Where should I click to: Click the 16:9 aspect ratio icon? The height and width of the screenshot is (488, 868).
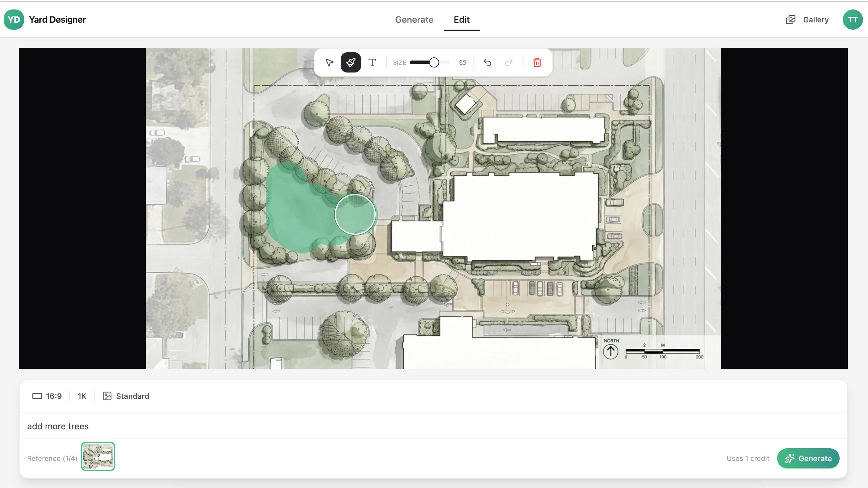37,396
